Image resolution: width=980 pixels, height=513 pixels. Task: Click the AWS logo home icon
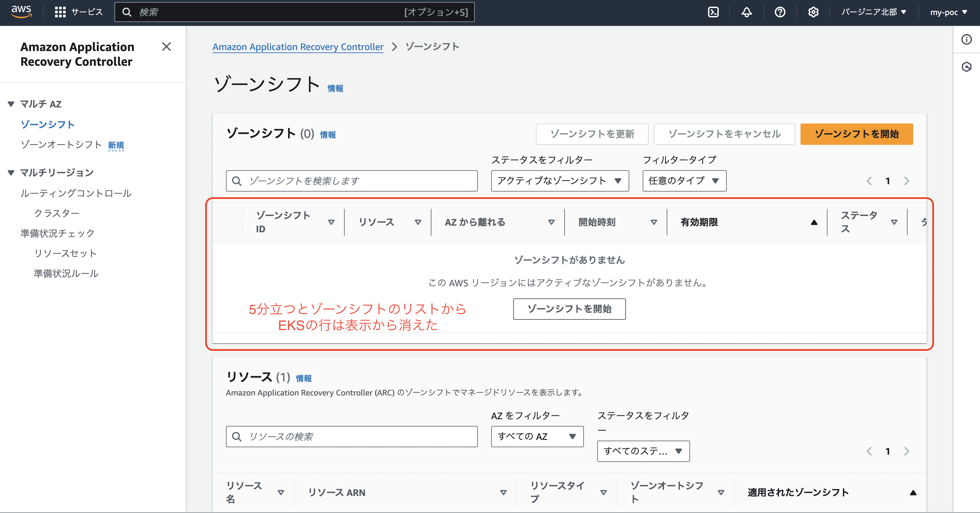(x=21, y=12)
